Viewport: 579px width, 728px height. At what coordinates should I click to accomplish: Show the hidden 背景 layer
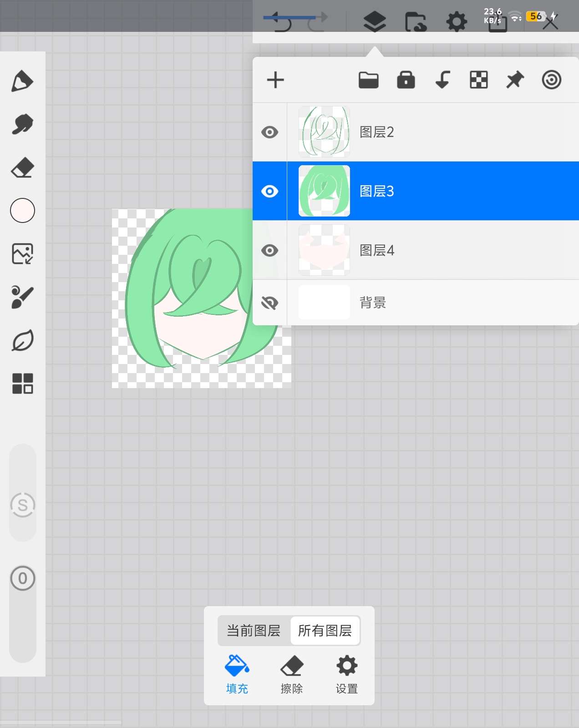pyautogui.click(x=270, y=303)
